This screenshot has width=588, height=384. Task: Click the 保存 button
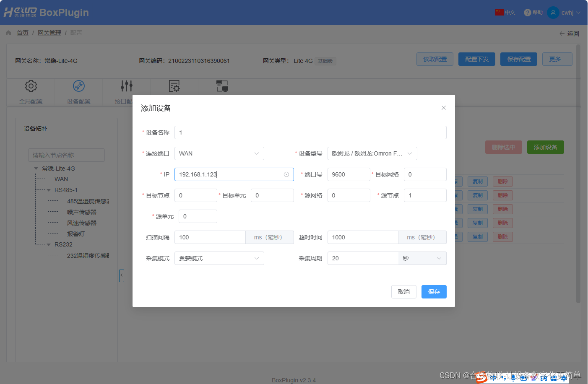point(434,292)
